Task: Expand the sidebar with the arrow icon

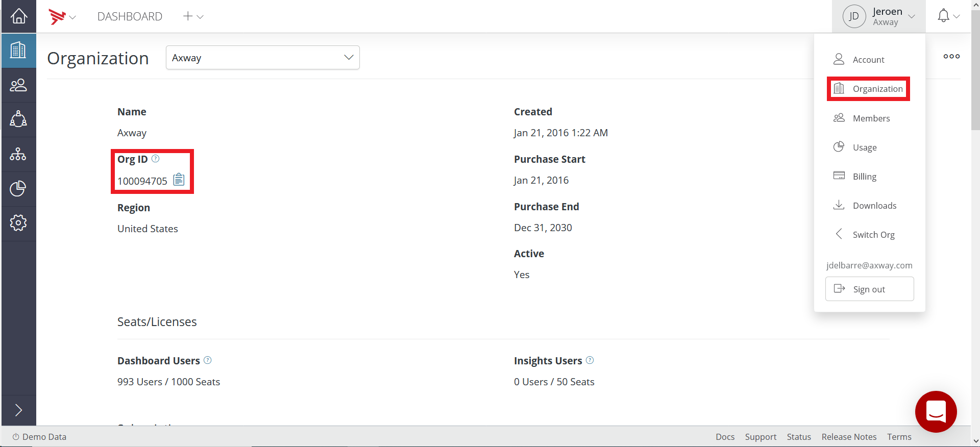Action: pos(18,410)
